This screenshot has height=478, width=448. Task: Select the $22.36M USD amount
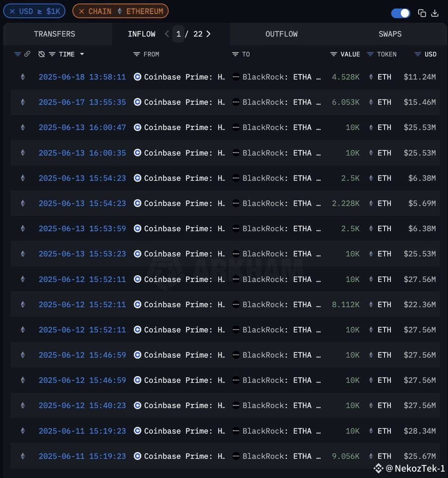pyautogui.click(x=420, y=305)
